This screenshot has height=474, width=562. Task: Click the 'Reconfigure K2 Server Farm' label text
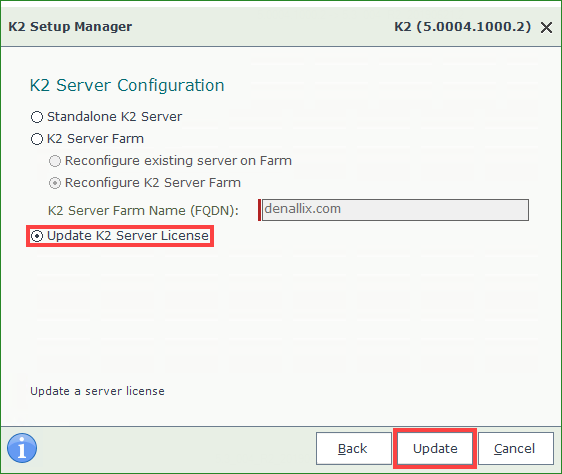coord(153,183)
